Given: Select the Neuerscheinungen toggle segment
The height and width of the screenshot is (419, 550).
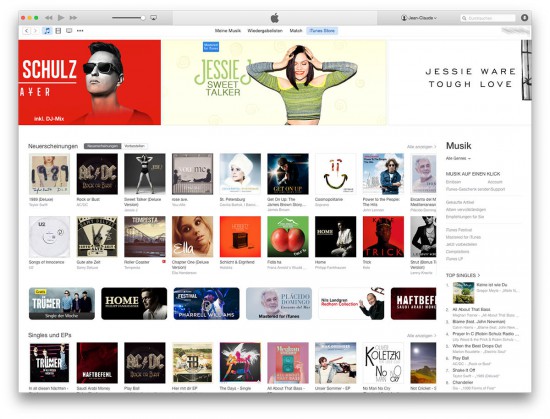Looking at the screenshot, I should pos(102,146).
